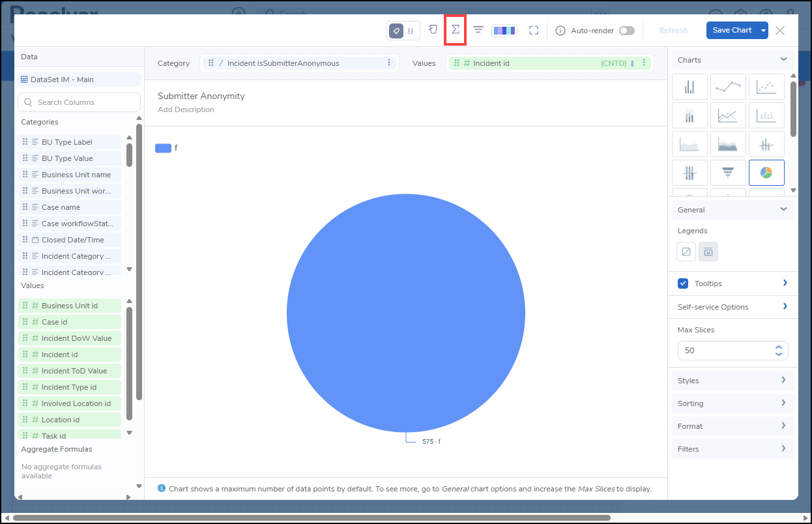Click the Save Chart button
The height and width of the screenshot is (524, 812).
732,31
